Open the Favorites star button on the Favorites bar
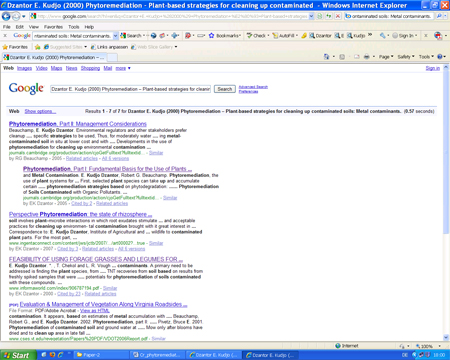The image size is (450, 360). [15, 47]
